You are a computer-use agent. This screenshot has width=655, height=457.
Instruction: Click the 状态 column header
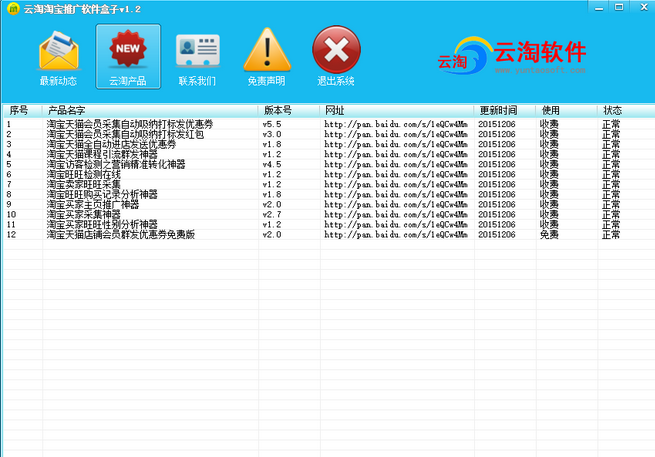point(626,110)
